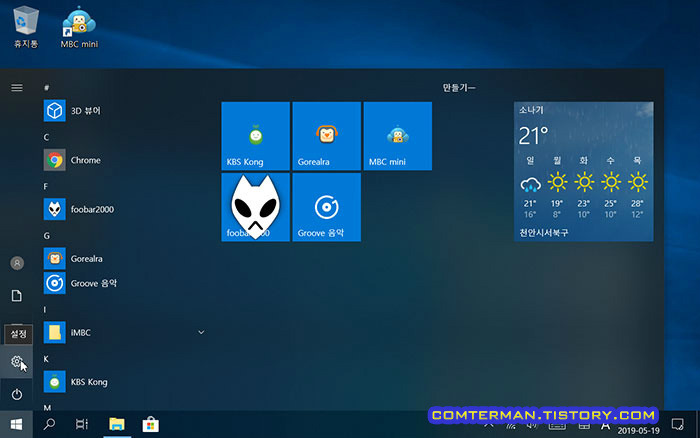Open the KBS Kong tile

[x=255, y=136]
